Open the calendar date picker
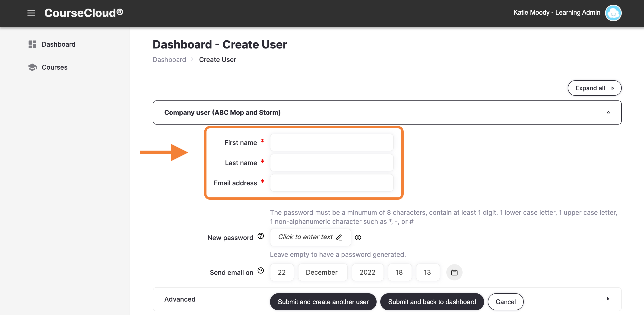Screen dimensions: 644x315 [x=454, y=272]
